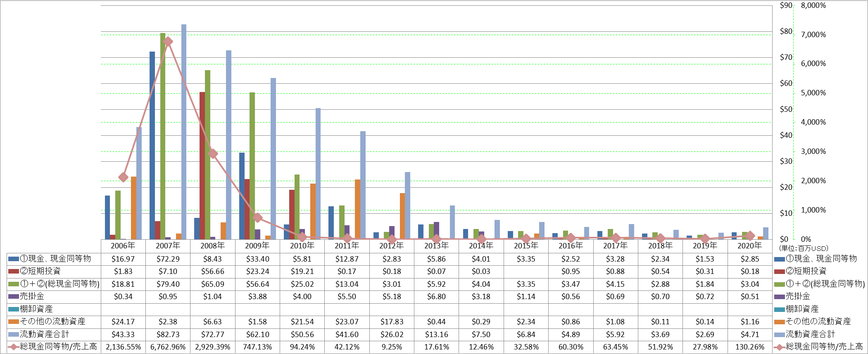Screen dimensions: 868x354
Task: Click ②短期投資 in the right-side legend
Action: 806,271
